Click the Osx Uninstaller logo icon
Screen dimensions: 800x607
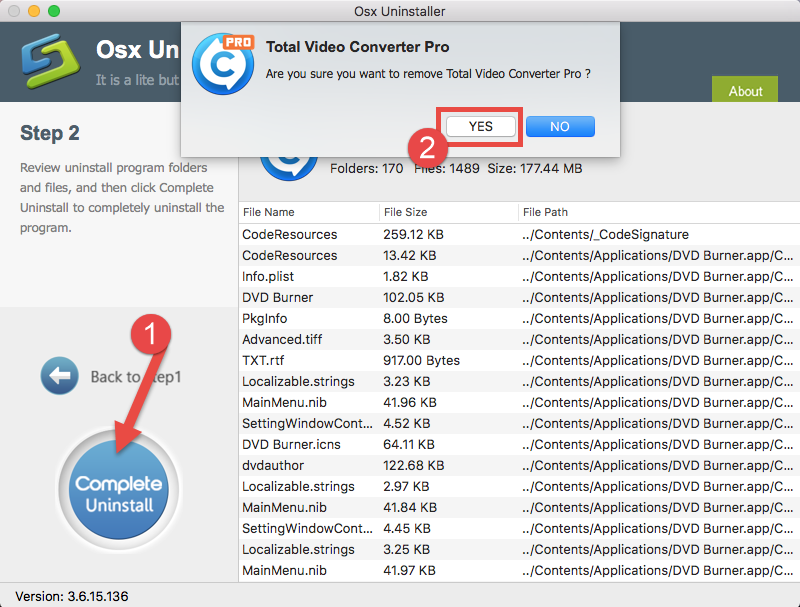49,60
